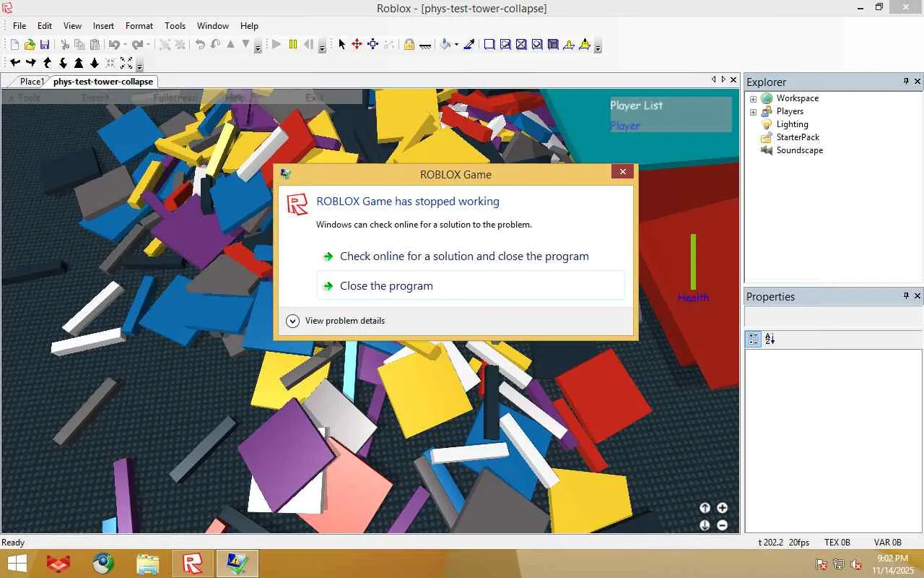Select the black arrow pointer tool
The height and width of the screenshot is (578, 924).
click(x=342, y=44)
